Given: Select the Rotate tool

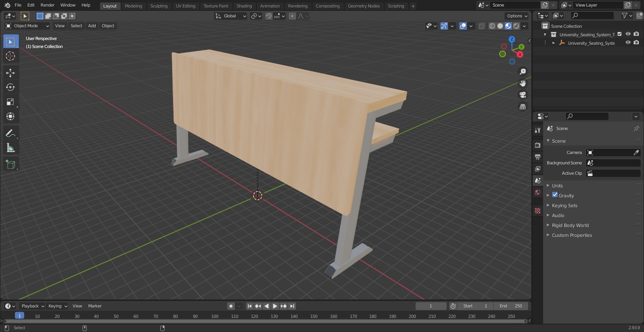Looking at the screenshot, I should pos(10,87).
